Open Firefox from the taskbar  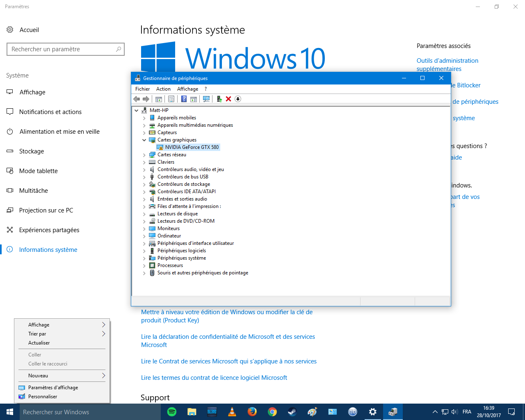252,412
